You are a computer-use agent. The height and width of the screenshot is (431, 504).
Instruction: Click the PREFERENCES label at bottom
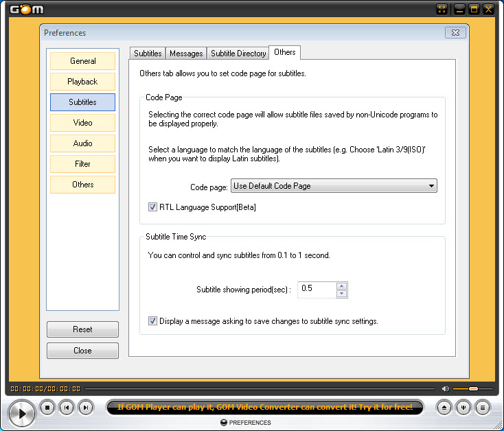(250, 423)
